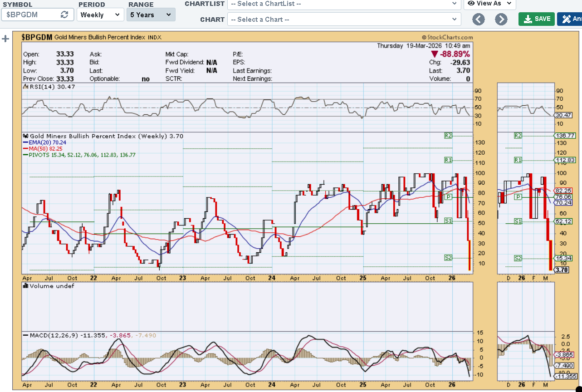This screenshot has height=392, width=582.
Task: Click the black circle at bottom-right corner
Action: 578,388
